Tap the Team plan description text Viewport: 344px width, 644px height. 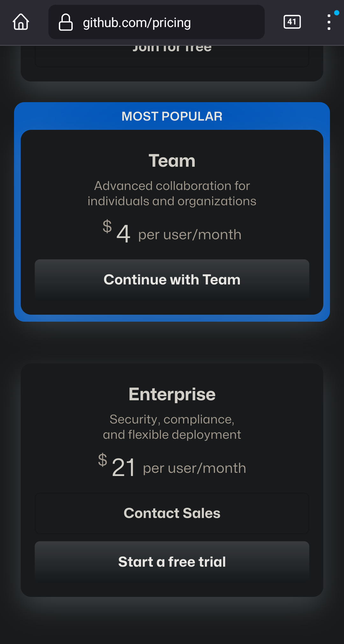pyautogui.click(x=172, y=193)
